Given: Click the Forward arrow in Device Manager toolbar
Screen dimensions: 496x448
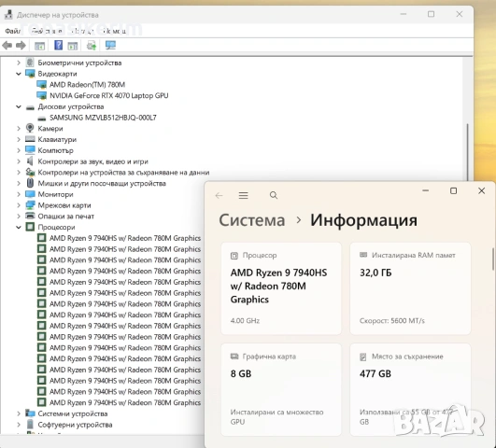Looking at the screenshot, I should coord(21,45).
